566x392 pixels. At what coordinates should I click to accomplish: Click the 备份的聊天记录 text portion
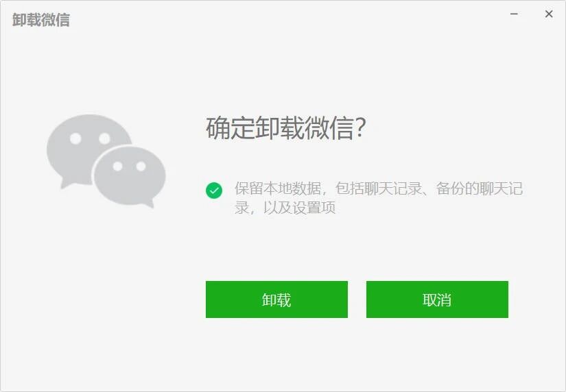click(480, 188)
